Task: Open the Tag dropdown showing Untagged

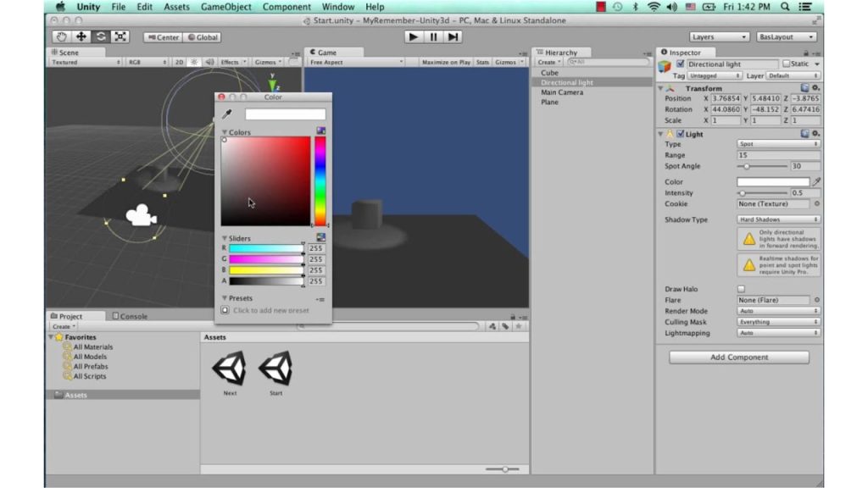Action: click(x=714, y=75)
